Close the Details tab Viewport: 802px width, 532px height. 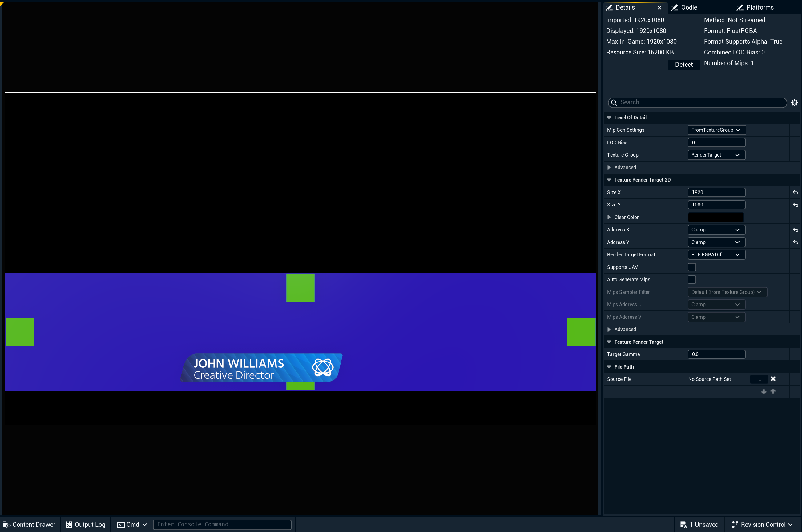[659, 7]
